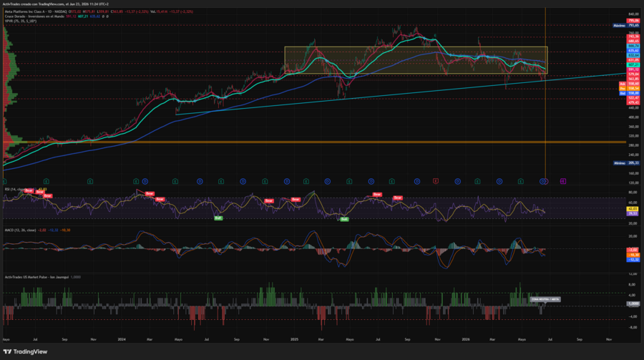Screen dimensions: 644x360
Task: Open ActivTrades US Market Pulse indicator legend
Action: click(36, 277)
